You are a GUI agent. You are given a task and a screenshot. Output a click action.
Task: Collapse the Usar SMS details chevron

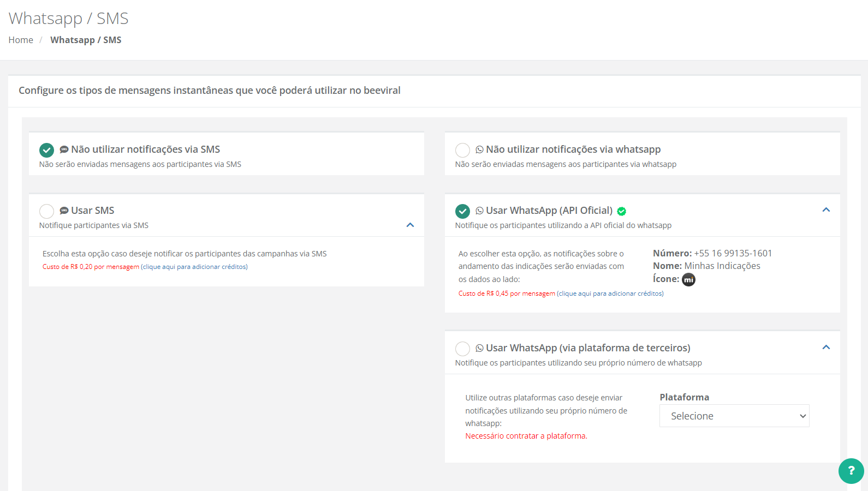tap(410, 225)
